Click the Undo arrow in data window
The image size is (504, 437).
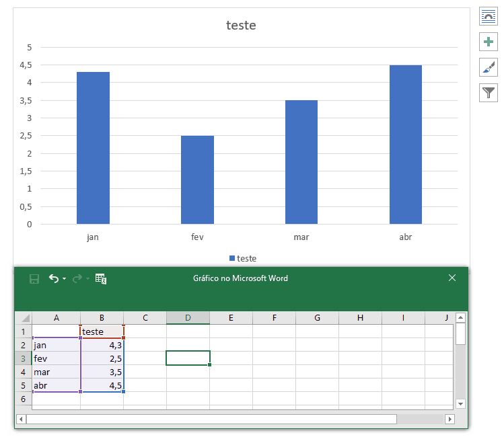pos(54,278)
